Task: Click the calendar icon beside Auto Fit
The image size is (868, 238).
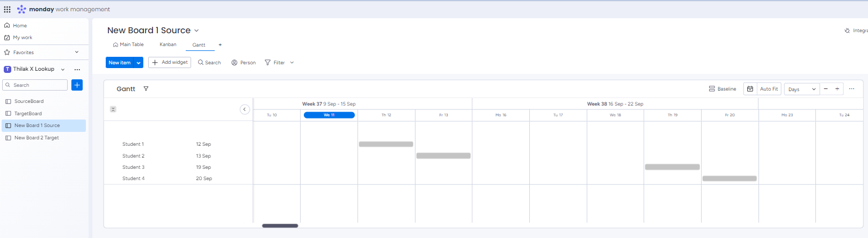Action: [x=750, y=89]
